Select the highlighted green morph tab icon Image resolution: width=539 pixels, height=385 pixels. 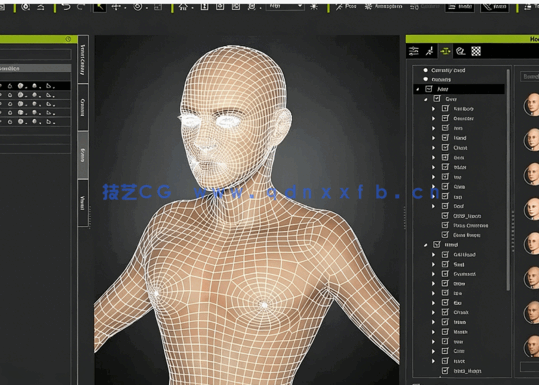pos(445,52)
